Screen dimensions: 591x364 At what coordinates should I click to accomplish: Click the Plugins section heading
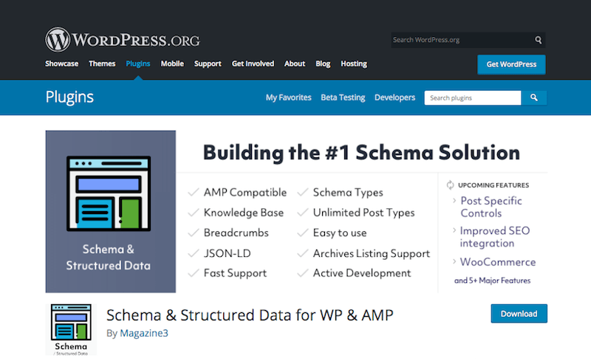(69, 97)
